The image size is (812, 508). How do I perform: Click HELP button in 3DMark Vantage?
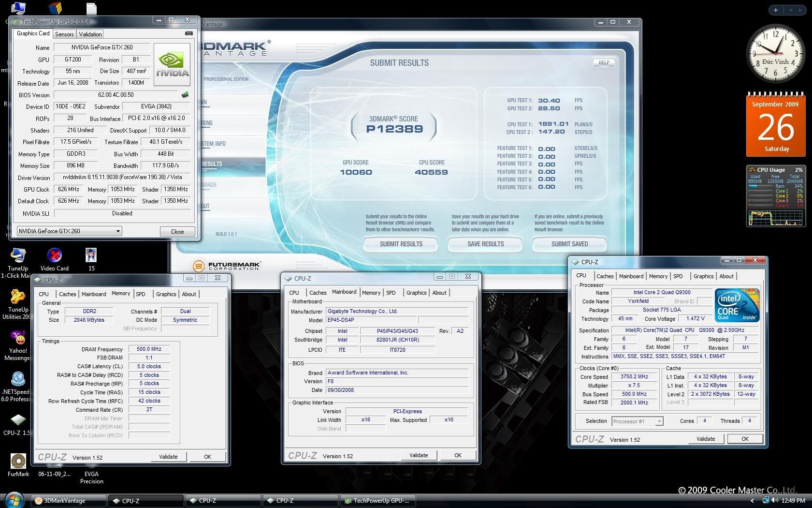pyautogui.click(x=604, y=62)
